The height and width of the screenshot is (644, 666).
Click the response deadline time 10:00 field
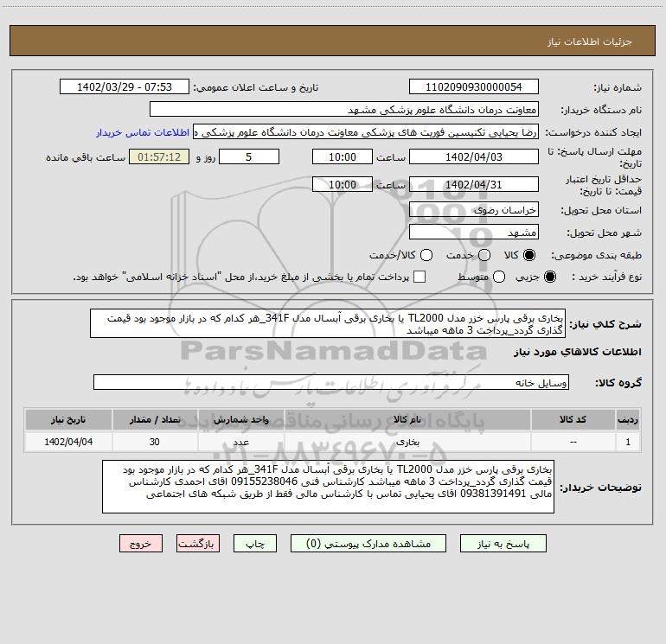click(343, 157)
